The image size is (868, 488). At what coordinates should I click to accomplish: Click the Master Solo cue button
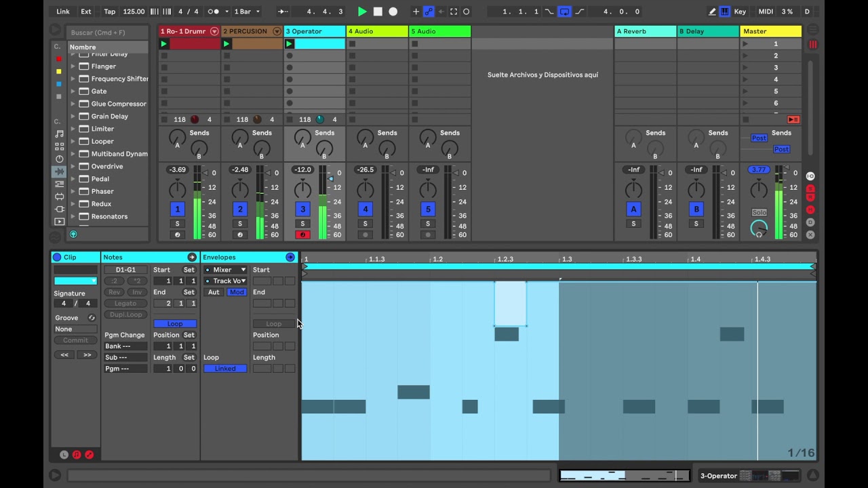pos(759,212)
